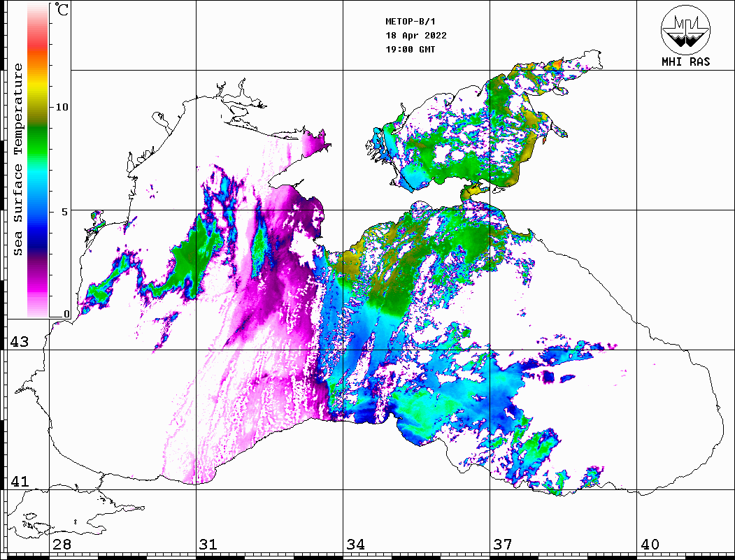Click the latitude label '43'
735x560 pixels.
tap(20, 342)
